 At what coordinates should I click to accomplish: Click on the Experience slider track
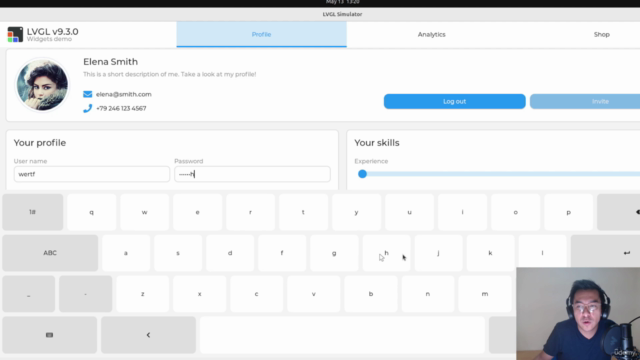502,174
